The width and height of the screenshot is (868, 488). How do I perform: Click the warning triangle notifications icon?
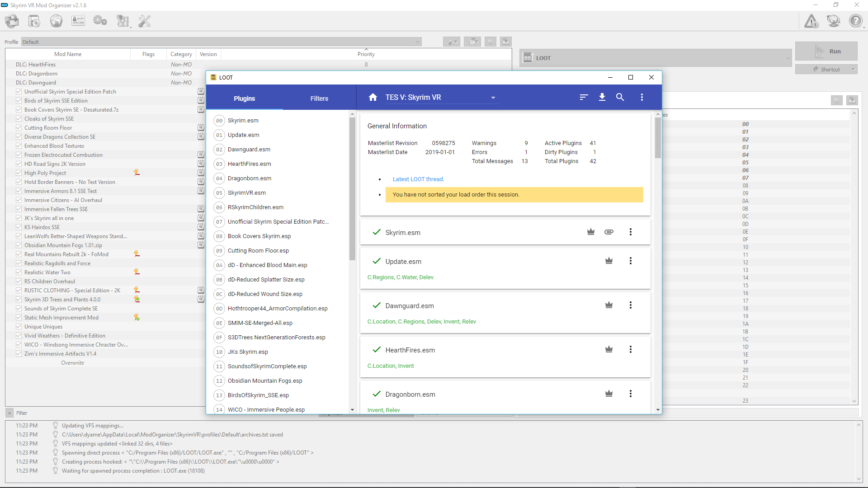coord(811,21)
